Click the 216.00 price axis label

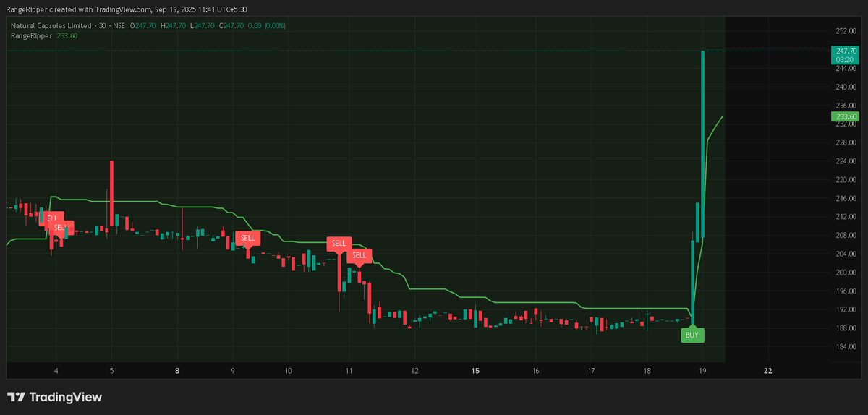pyautogui.click(x=846, y=198)
